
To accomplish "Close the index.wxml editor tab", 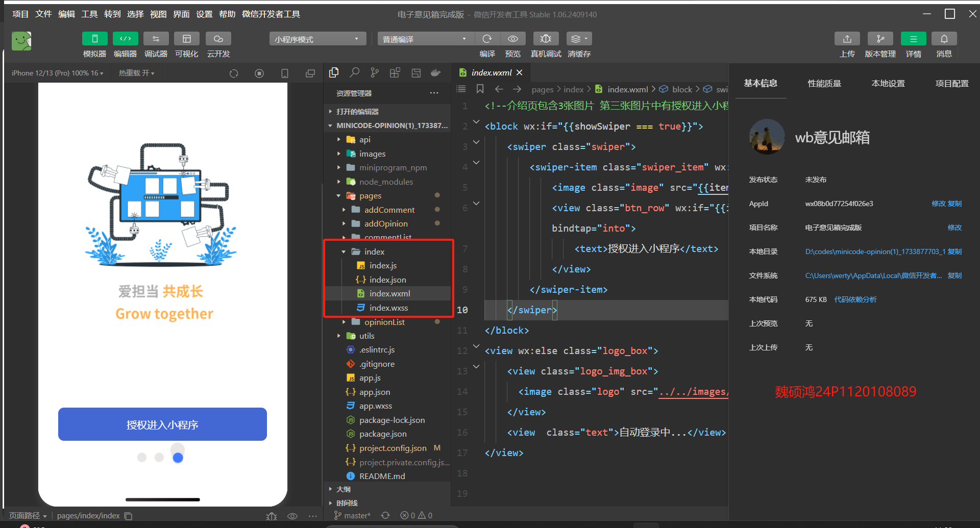I will (520, 72).
